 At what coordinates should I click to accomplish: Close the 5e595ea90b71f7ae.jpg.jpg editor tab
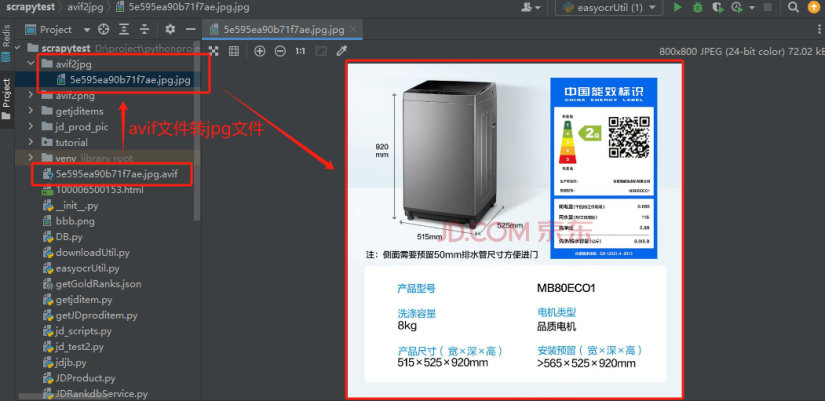click(x=353, y=29)
